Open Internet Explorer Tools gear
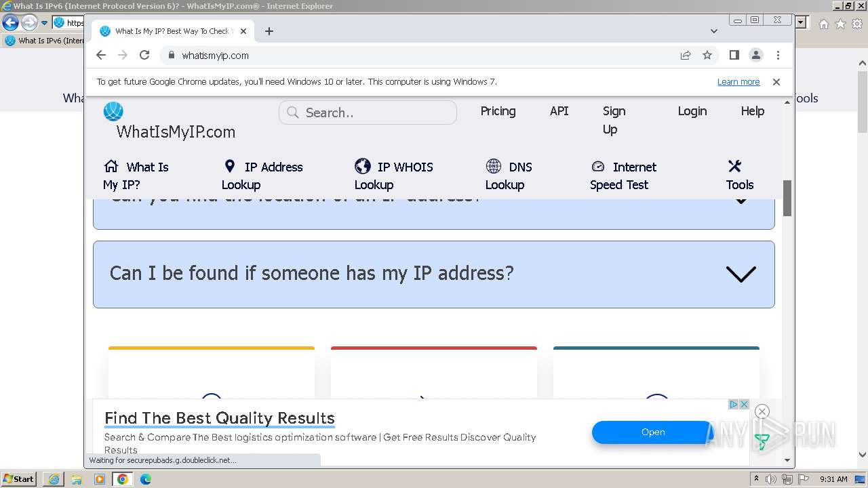Screen dimensions: 868x488 (857, 24)
